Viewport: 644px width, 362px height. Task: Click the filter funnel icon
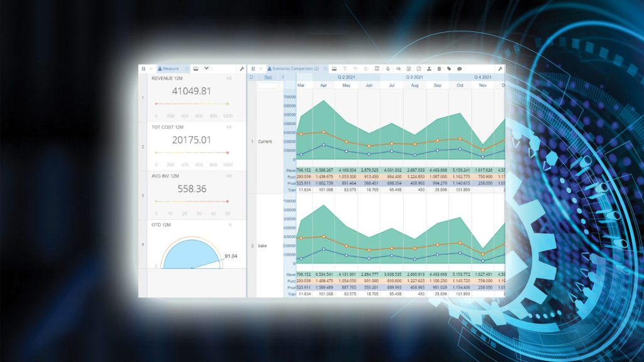pos(345,69)
